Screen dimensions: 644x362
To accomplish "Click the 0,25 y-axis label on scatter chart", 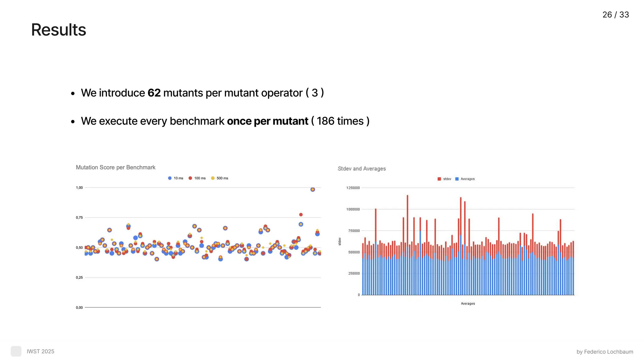I will pos(79,277).
